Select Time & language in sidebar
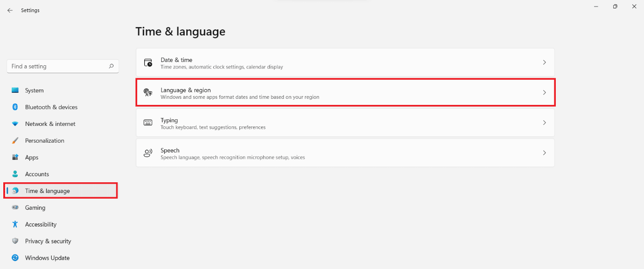Viewport: 644px width, 269px height. (x=48, y=191)
